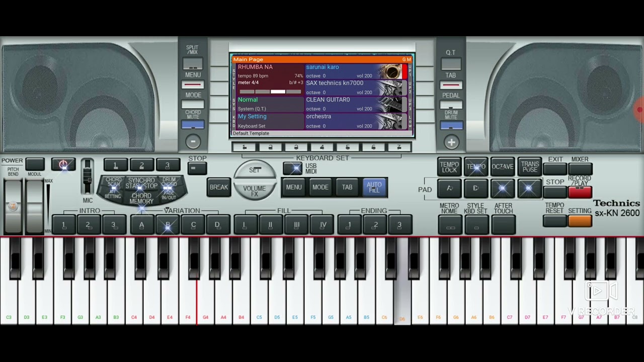
Task: Select Variation D
Action: [218, 225]
